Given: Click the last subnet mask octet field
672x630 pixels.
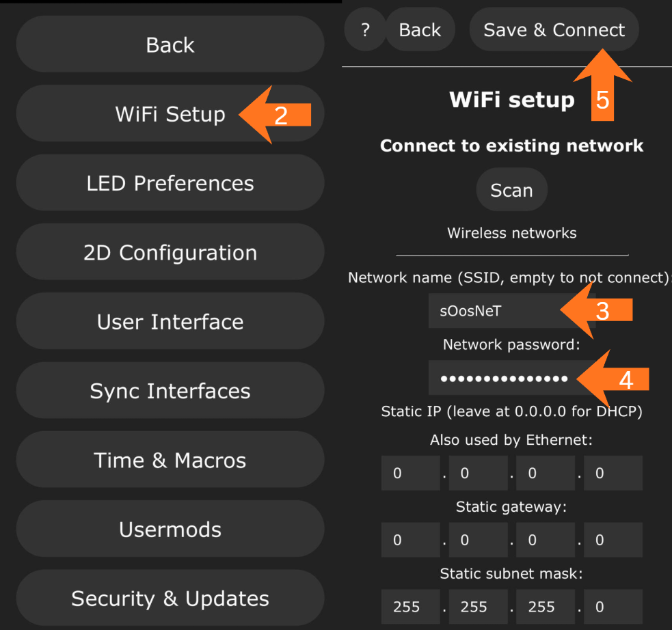Looking at the screenshot, I should [x=613, y=607].
